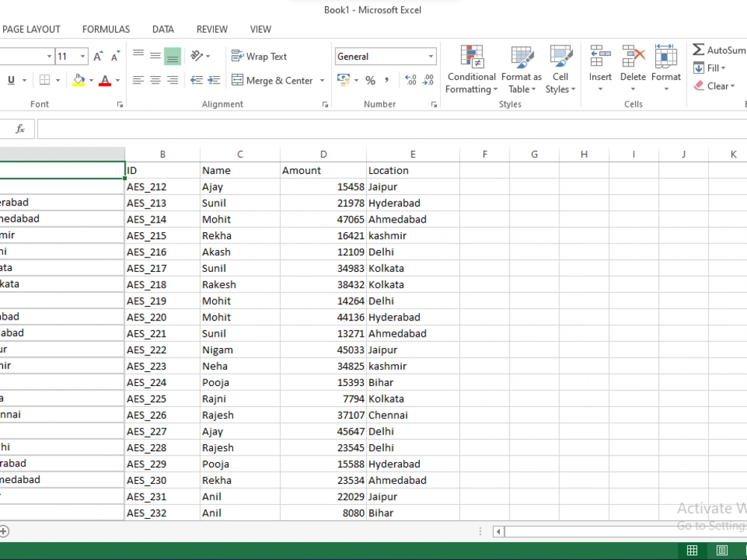This screenshot has width=747, height=560.
Task: Click the Borders icon
Action: (x=44, y=80)
